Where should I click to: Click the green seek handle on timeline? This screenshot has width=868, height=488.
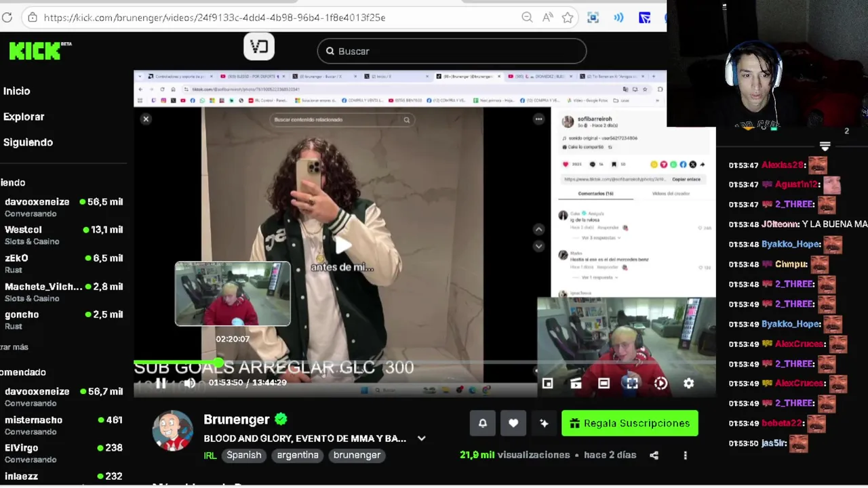(218, 363)
